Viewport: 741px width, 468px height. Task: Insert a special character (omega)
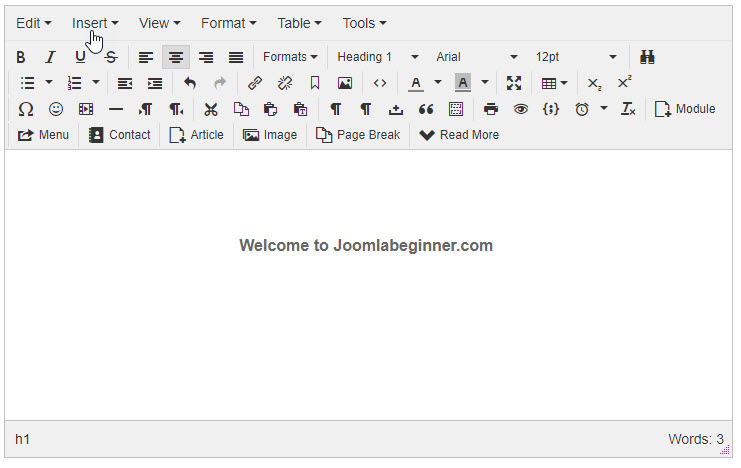(26, 109)
